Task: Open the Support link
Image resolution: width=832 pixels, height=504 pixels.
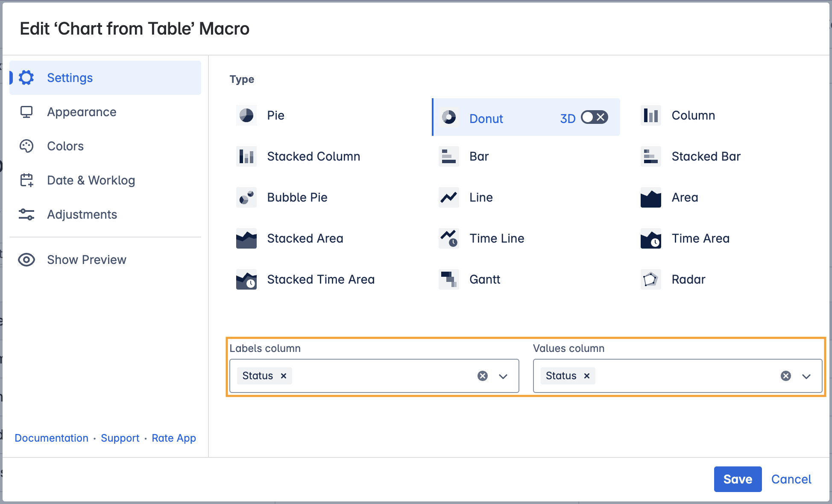Action: pyautogui.click(x=120, y=438)
